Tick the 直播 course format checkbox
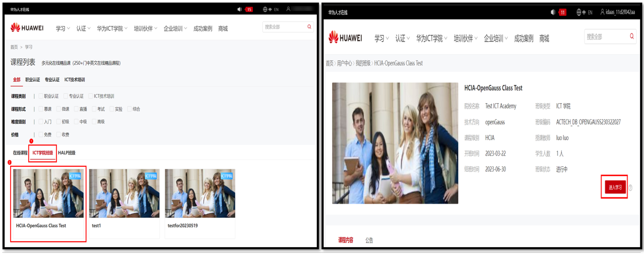 coord(76,109)
